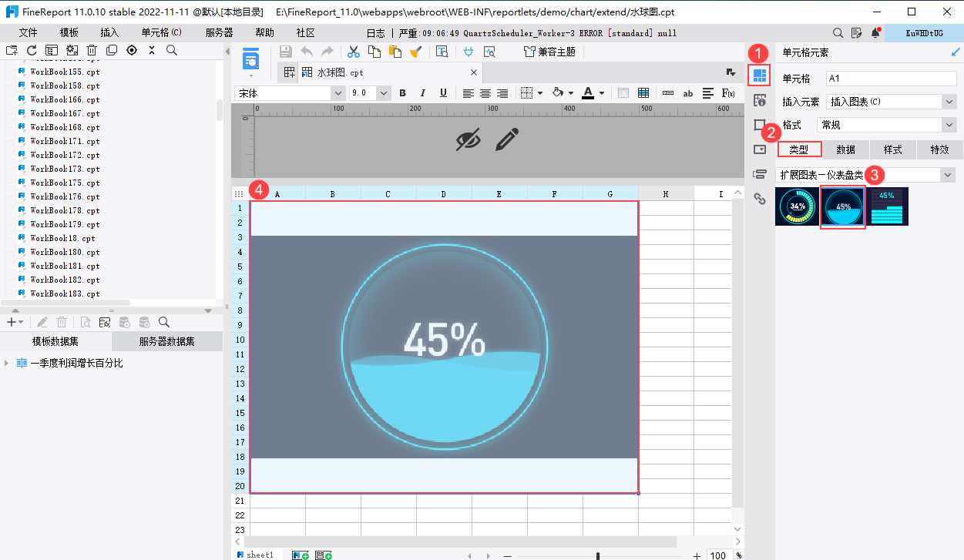Switch to the 数据 tab
Image resolution: width=964 pixels, height=560 pixels.
(x=846, y=149)
